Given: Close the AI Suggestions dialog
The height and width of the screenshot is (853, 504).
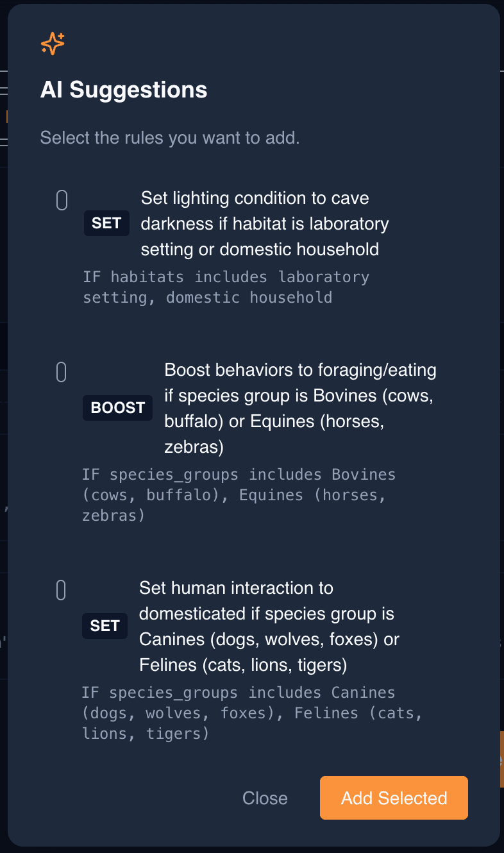Looking at the screenshot, I should coord(265,798).
